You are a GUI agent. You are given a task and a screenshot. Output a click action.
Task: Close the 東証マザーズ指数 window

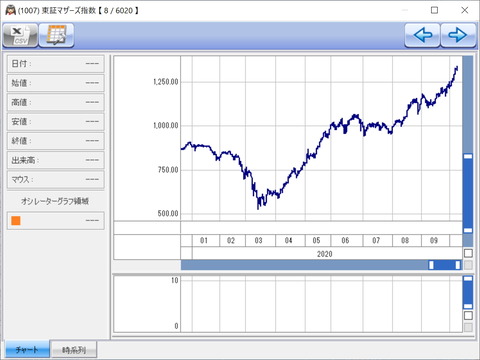pyautogui.click(x=465, y=10)
